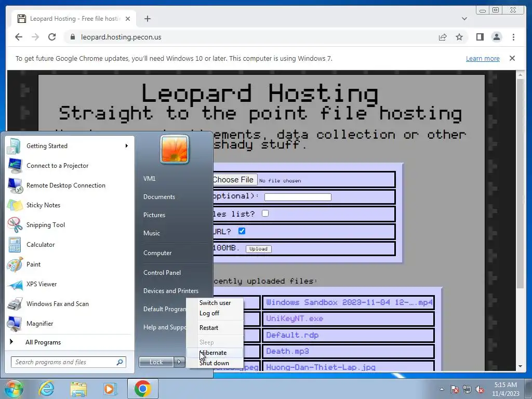Open Windows Fax and Scan
Viewport: 532px width, 399px height.
tap(70, 303)
